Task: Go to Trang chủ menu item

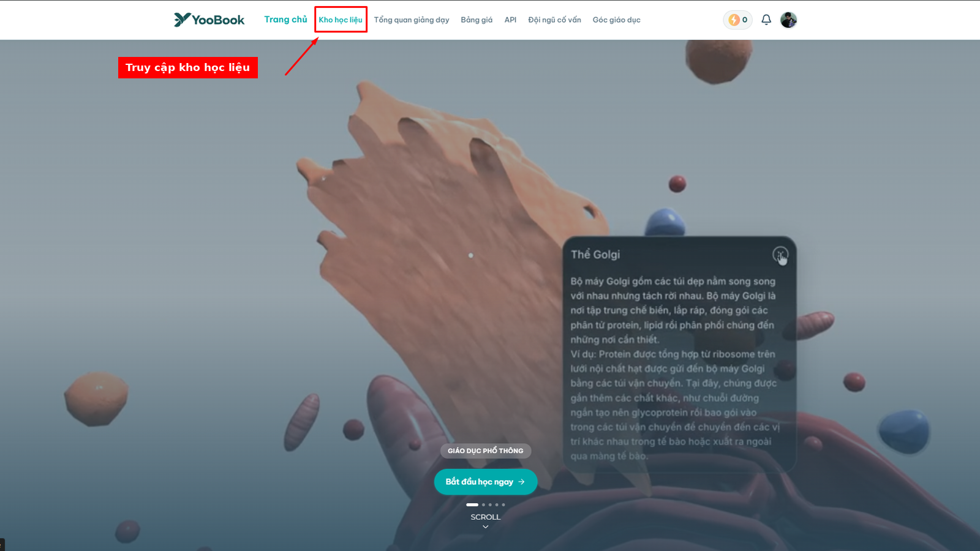Action: pyautogui.click(x=285, y=20)
